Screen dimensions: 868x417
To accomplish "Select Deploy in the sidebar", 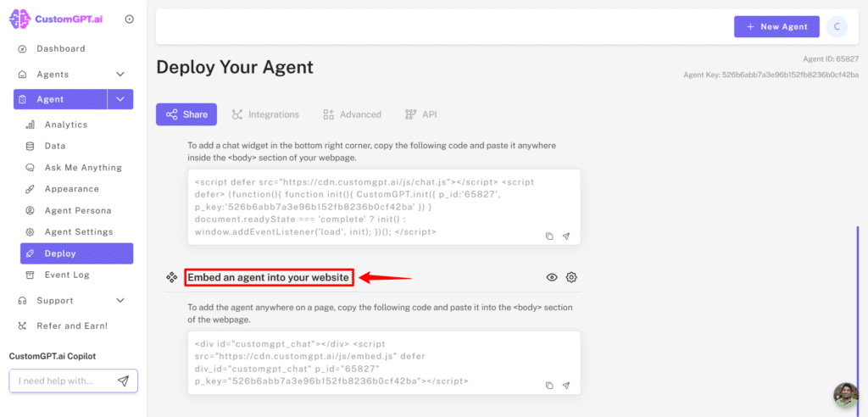I will coord(77,253).
